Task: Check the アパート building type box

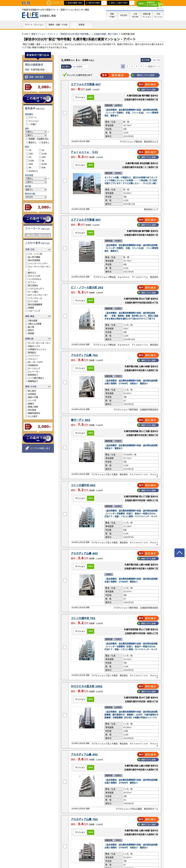Action: pyautogui.click(x=27, y=118)
